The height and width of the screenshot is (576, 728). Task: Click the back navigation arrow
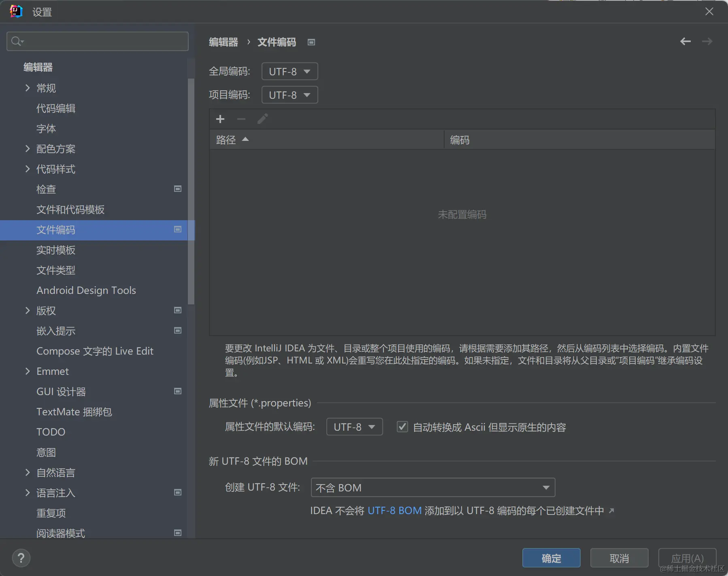click(685, 41)
